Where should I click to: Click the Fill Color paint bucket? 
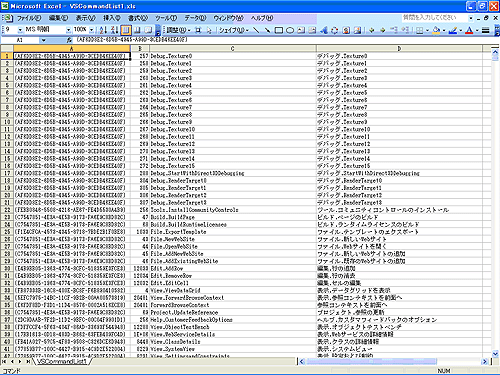tap(436, 30)
